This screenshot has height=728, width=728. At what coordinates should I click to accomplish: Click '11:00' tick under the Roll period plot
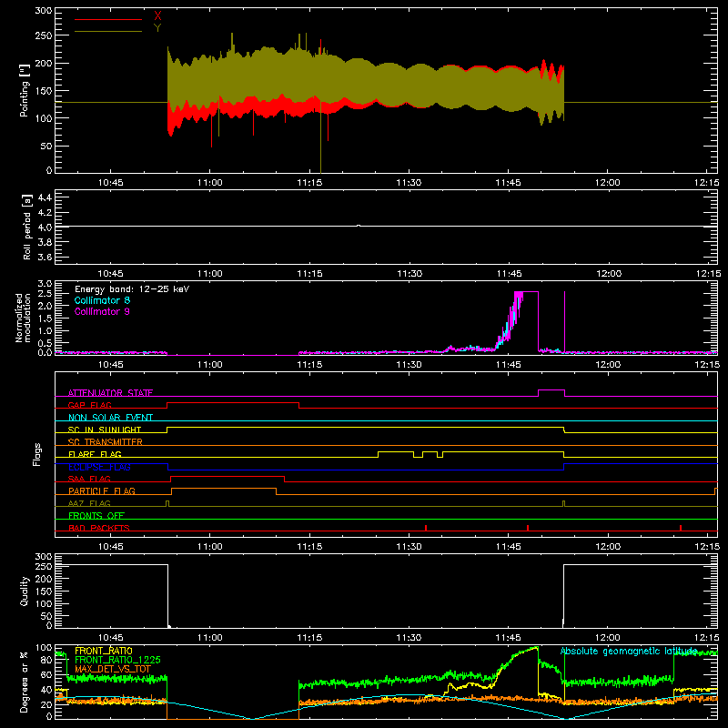(x=210, y=274)
